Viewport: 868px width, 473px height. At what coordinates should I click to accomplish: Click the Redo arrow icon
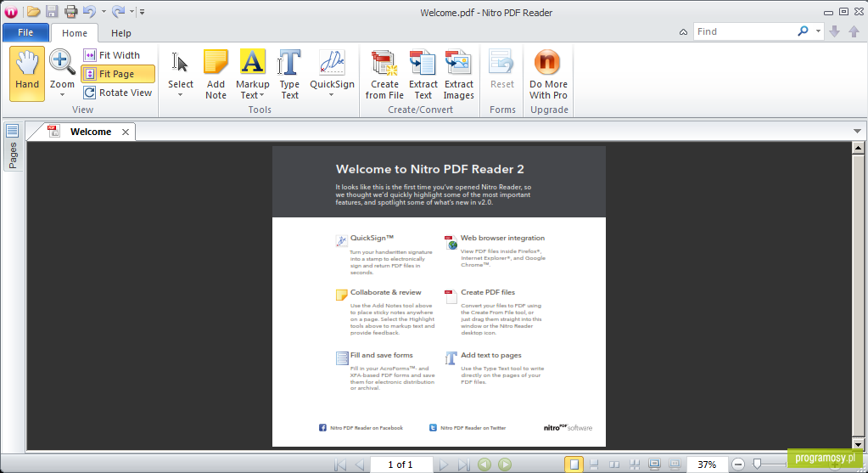pos(118,12)
